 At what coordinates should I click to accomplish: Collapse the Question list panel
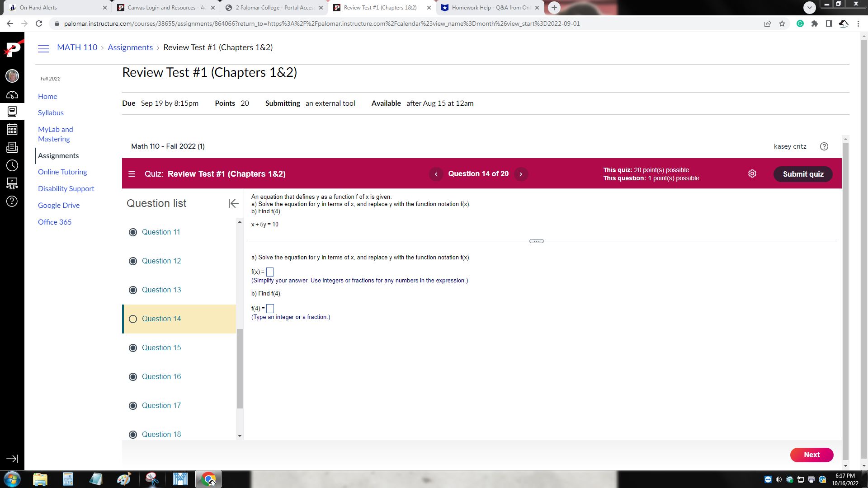click(x=233, y=203)
